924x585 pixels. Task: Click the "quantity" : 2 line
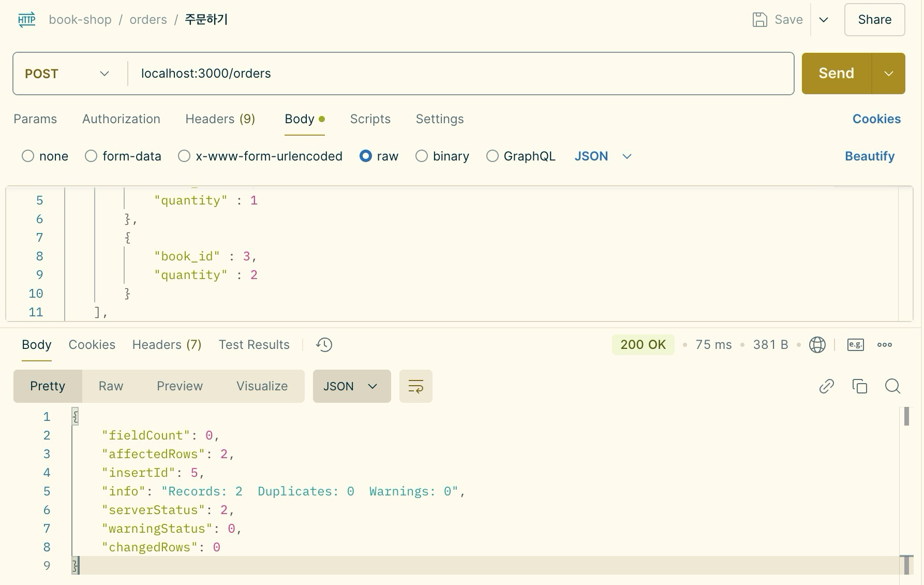(x=206, y=275)
